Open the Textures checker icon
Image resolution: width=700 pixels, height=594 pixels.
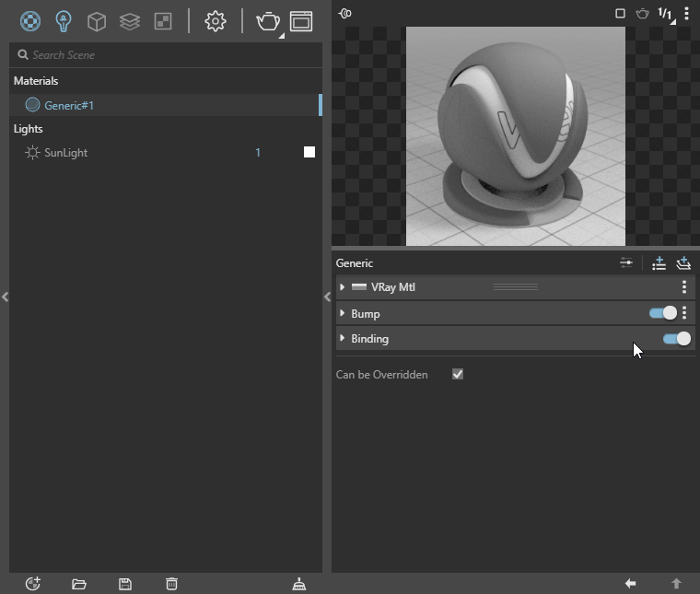tap(163, 21)
